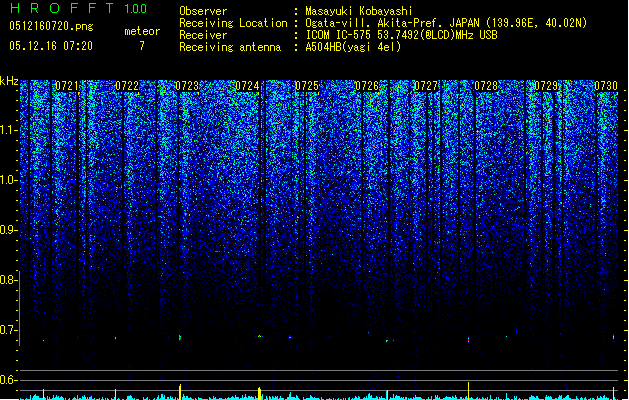This screenshot has height=400, width=629.
Task: Click the 0721 time marker
Action: tap(67, 86)
